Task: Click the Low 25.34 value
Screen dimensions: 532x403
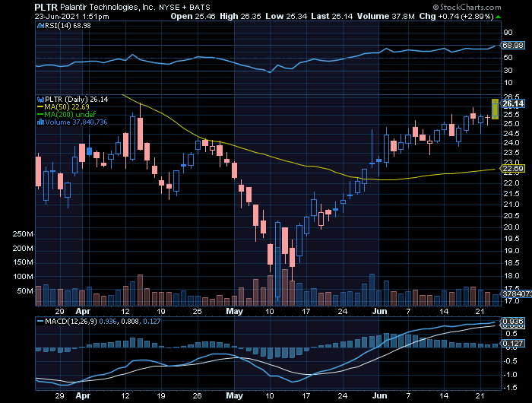Action: tap(287, 16)
